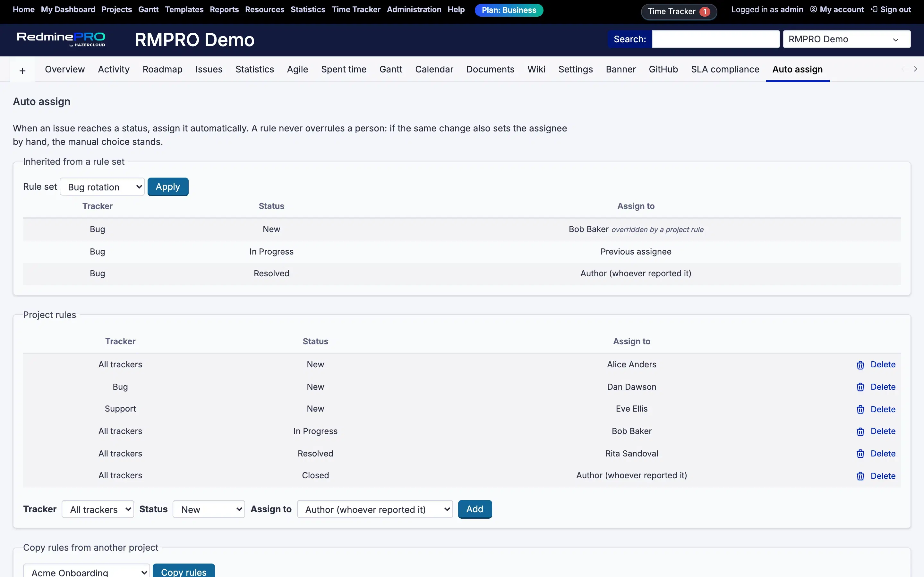Click the trash icon for the Dan Dawson rule
The width and height of the screenshot is (924, 577).
coord(860,387)
